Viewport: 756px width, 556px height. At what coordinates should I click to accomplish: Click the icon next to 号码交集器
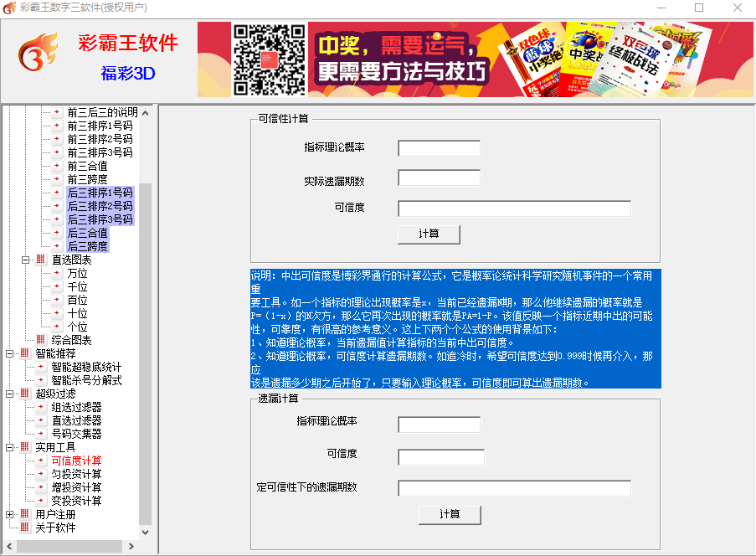(41, 434)
